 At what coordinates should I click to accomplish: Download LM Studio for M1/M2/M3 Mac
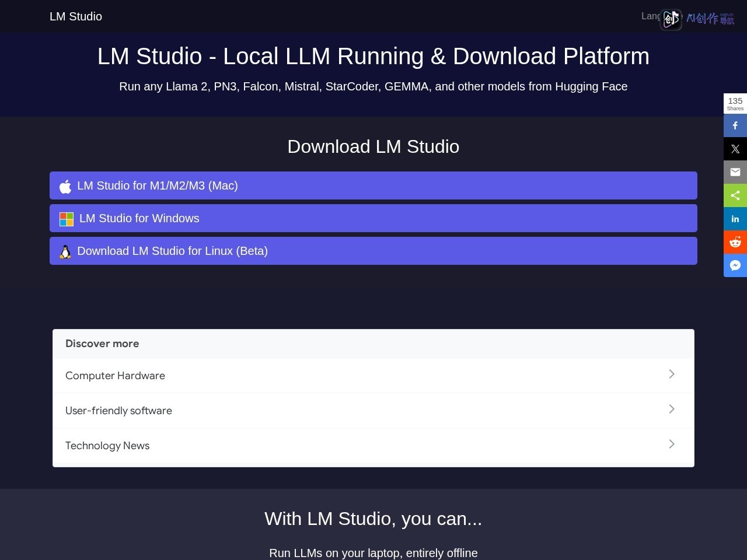(x=373, y=185)
